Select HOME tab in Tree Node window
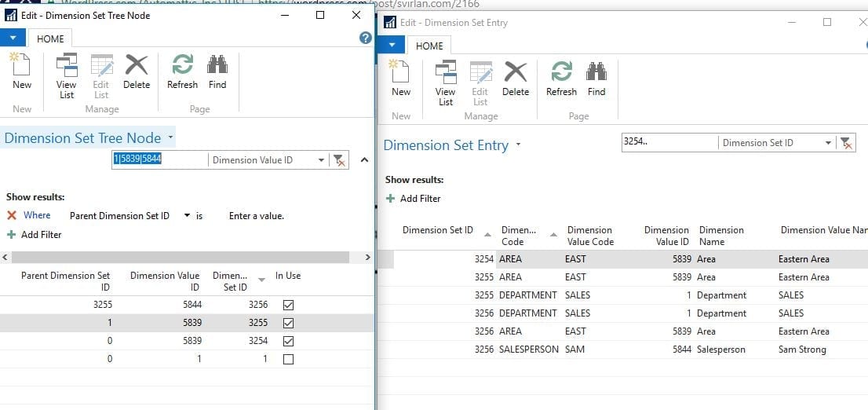Screen dimensions: 868x410 (x=50, y=38)
